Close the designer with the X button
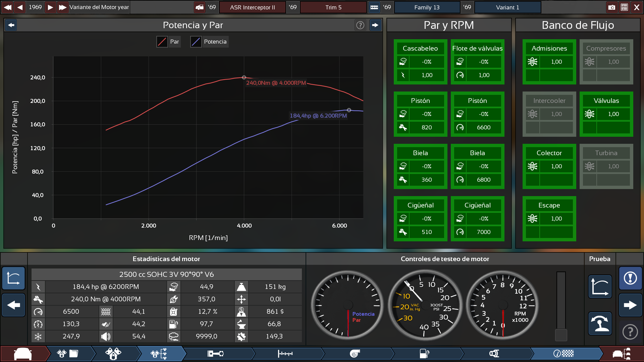Image resolution: width=644 pixels, height=362 pixels. click(x=637, y=7)
